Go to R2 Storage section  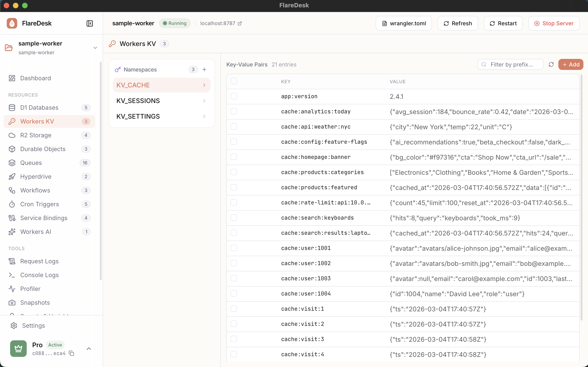click(36, 135)
